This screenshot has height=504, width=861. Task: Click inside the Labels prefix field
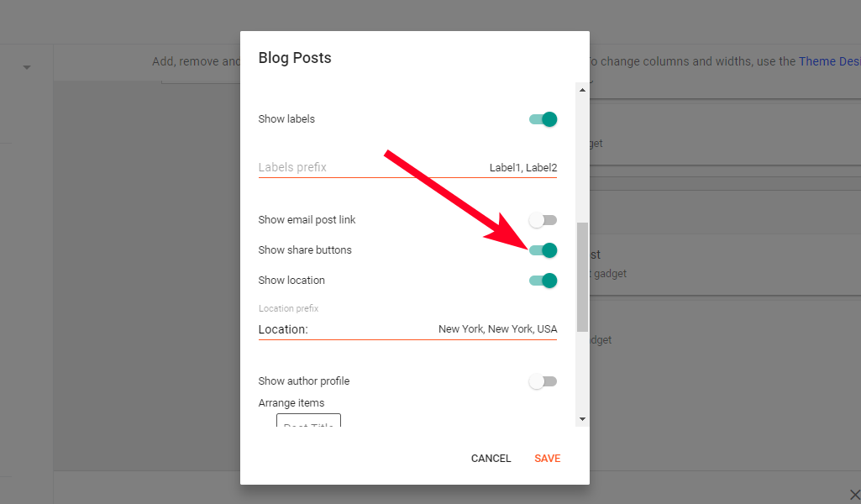353,166
